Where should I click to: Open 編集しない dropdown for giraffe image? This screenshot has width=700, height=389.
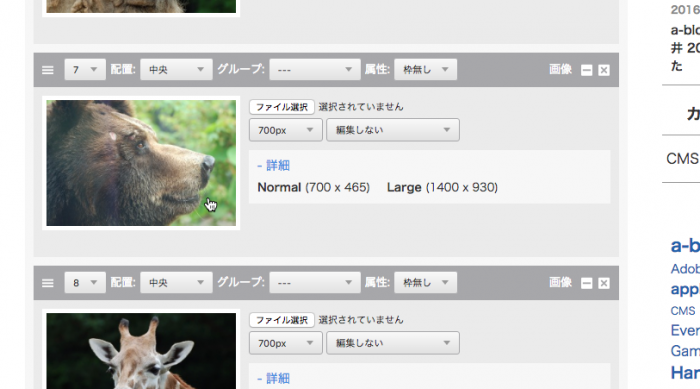pyautogui.click(x=393, y=343)
